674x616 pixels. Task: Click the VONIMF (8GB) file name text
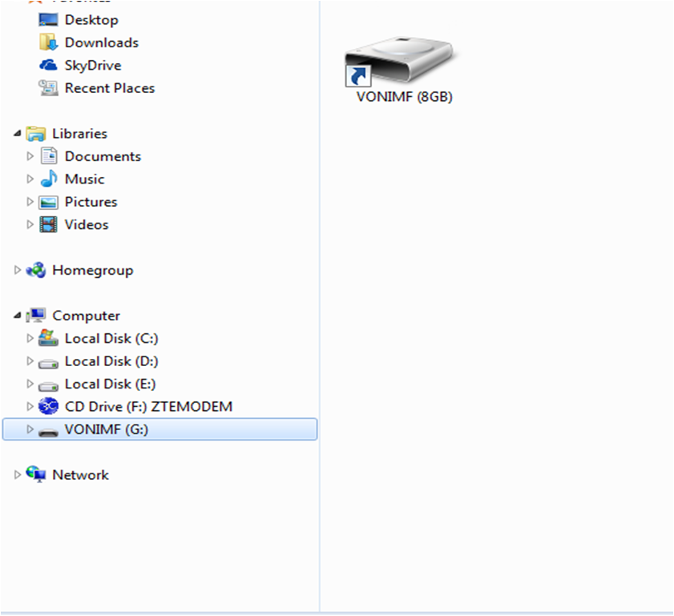point(404,97)
